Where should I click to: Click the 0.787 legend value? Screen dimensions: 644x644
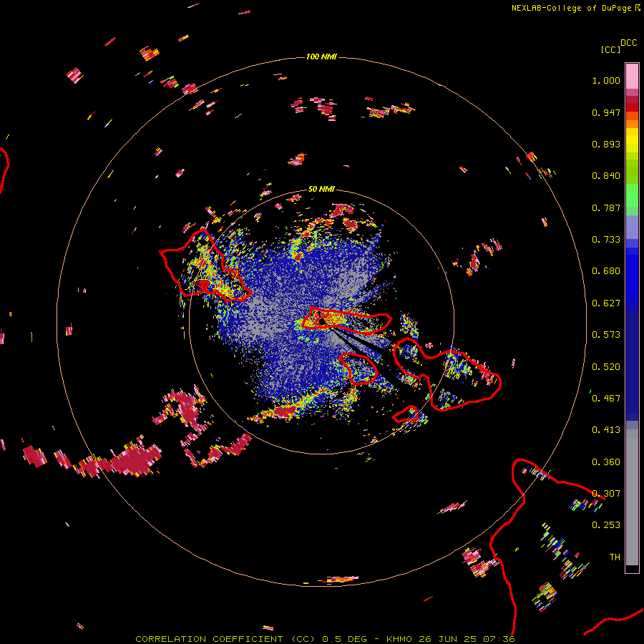606,208
